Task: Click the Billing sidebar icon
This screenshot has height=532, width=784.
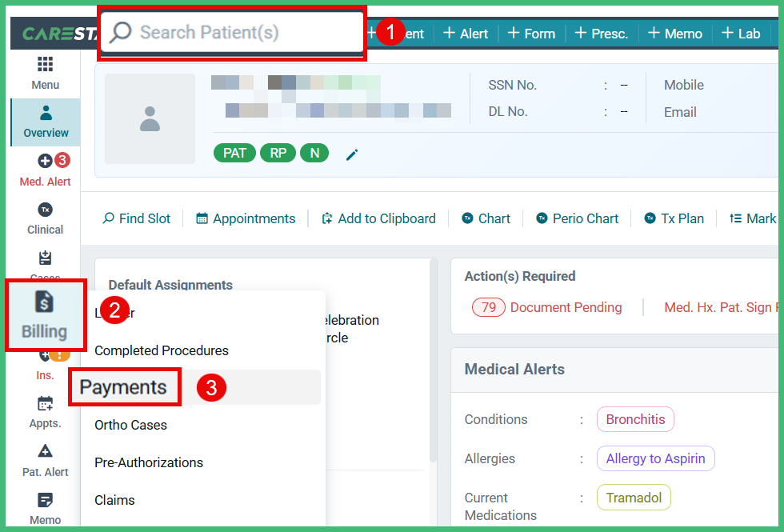Action: 45,314
